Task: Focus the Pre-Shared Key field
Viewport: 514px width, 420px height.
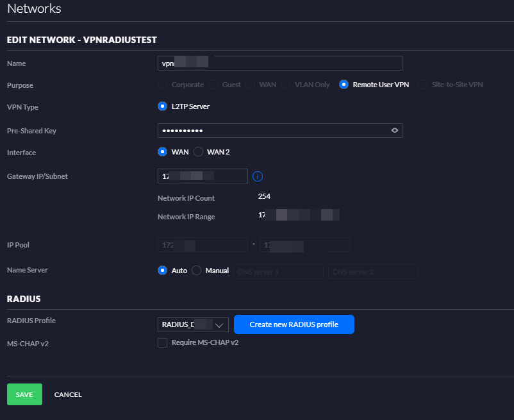Action: [272, 131]
